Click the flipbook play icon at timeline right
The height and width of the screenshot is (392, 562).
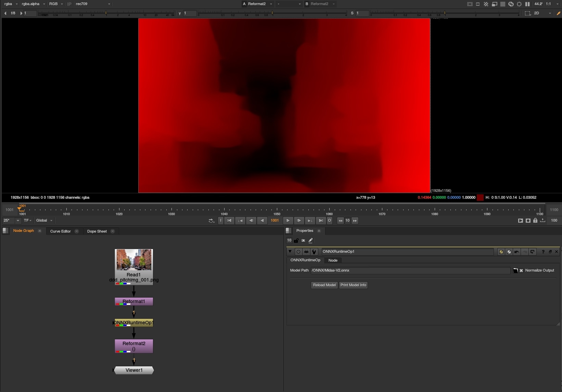(520, 221)
